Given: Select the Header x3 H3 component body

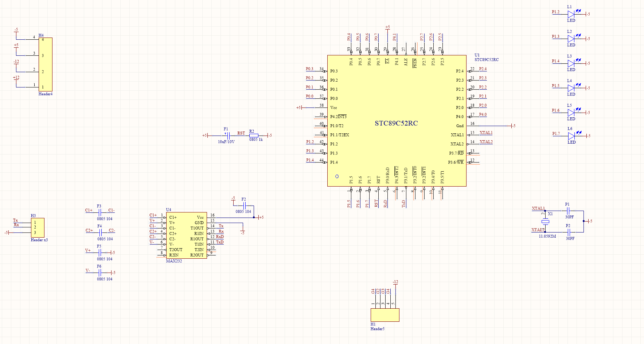Looking at the screenshot, I should point(38,228).
